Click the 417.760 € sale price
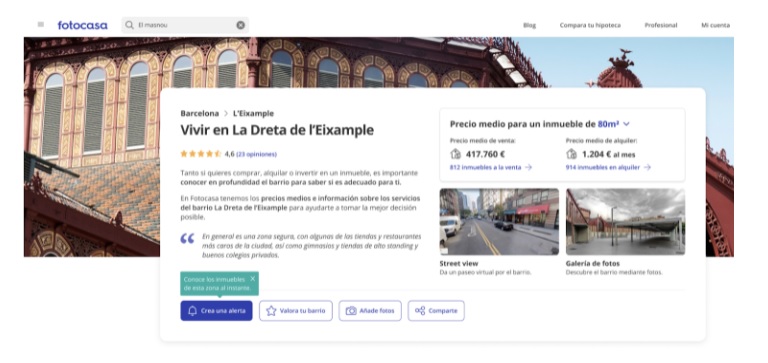The image size is (768, 363). 485,154
